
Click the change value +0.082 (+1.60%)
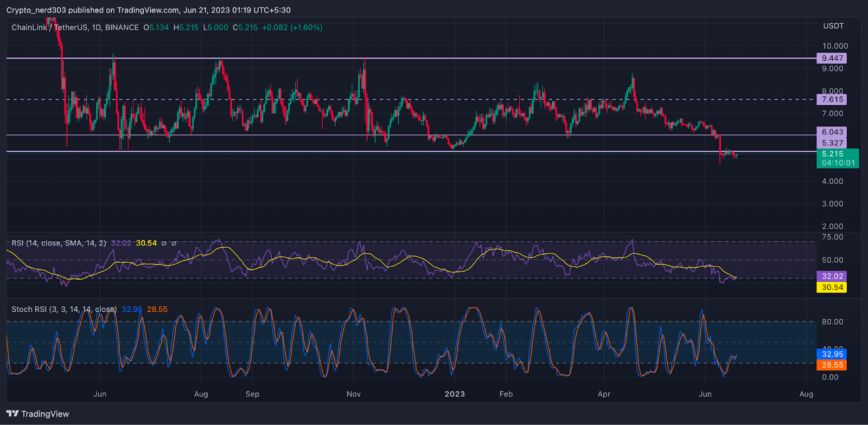(292, 27)
